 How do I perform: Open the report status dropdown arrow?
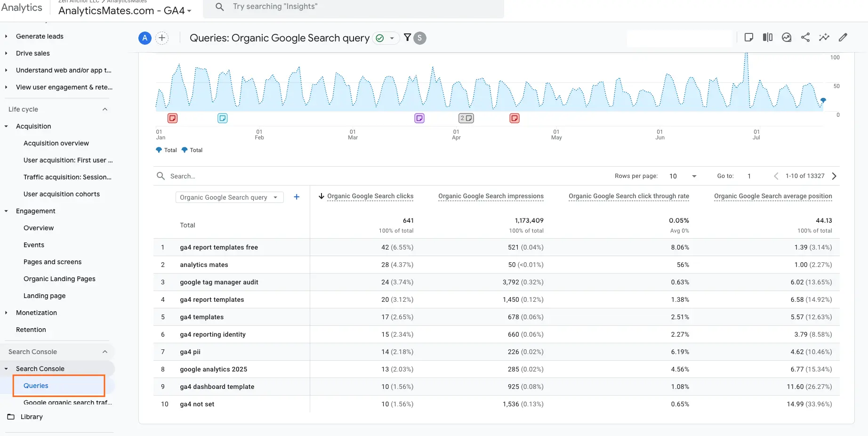(x=392, y=38)
